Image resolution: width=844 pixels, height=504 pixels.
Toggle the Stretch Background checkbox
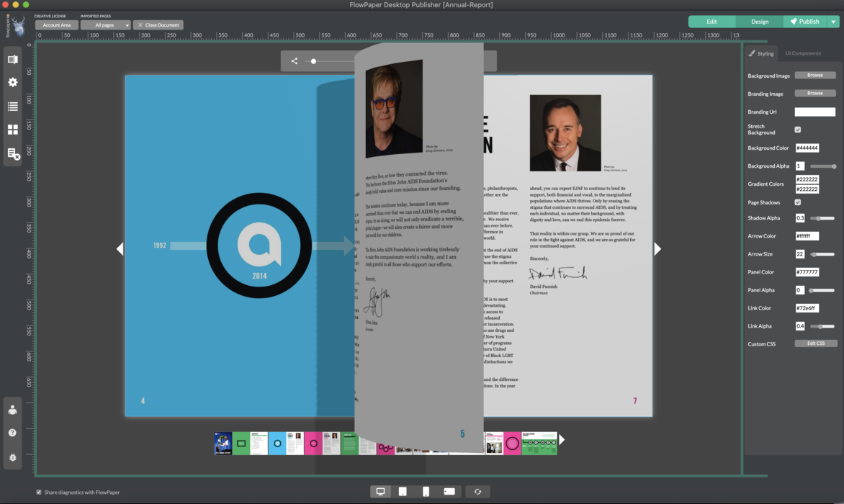pyautogui.click(x=798, y=130)
